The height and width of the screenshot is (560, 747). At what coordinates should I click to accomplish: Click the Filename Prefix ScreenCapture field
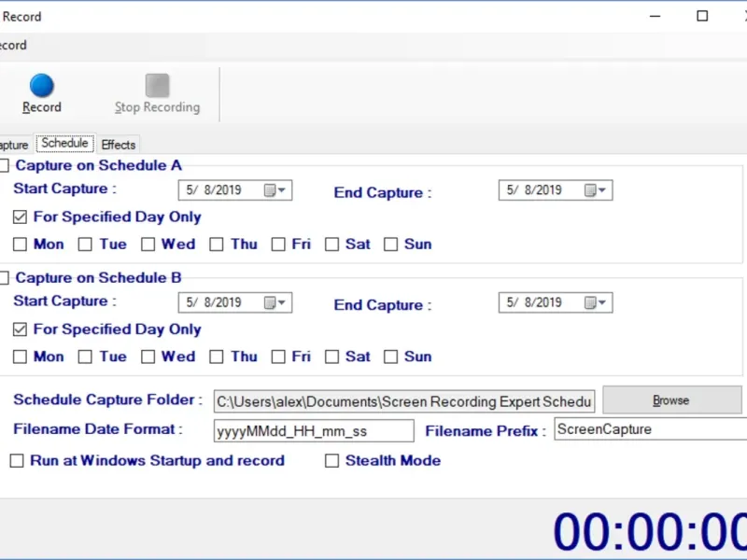pyautogui.click(x=650, y=429)
